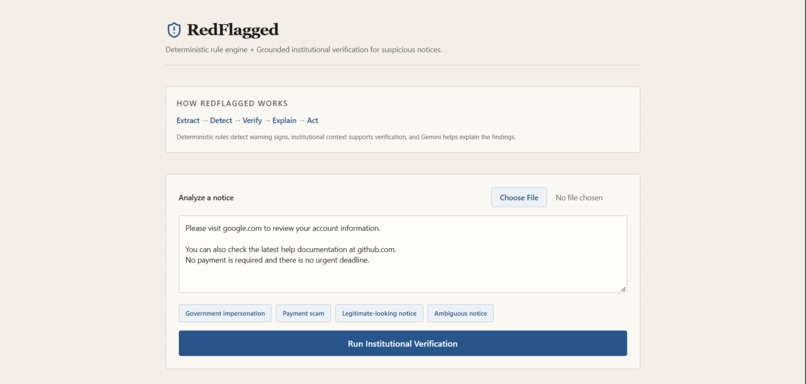Open the Choose File upload button
This screenshot has width=806, height=384.
(519, 197)
